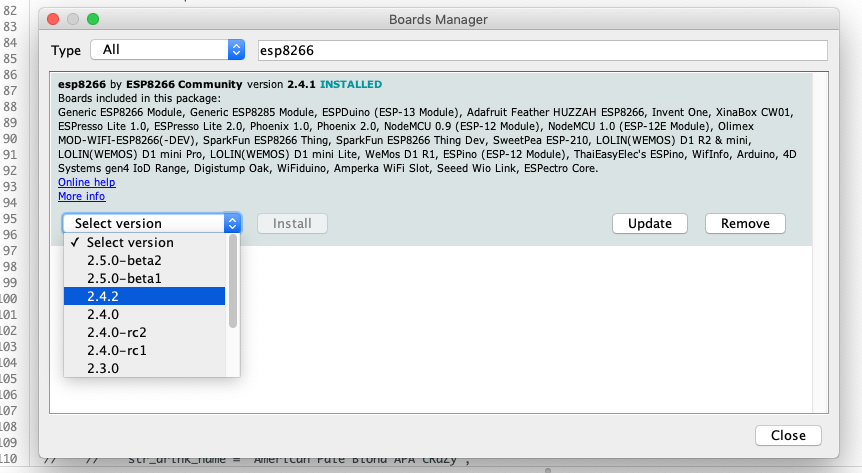Click the version dropdown stepper arrows

(233, 223)
